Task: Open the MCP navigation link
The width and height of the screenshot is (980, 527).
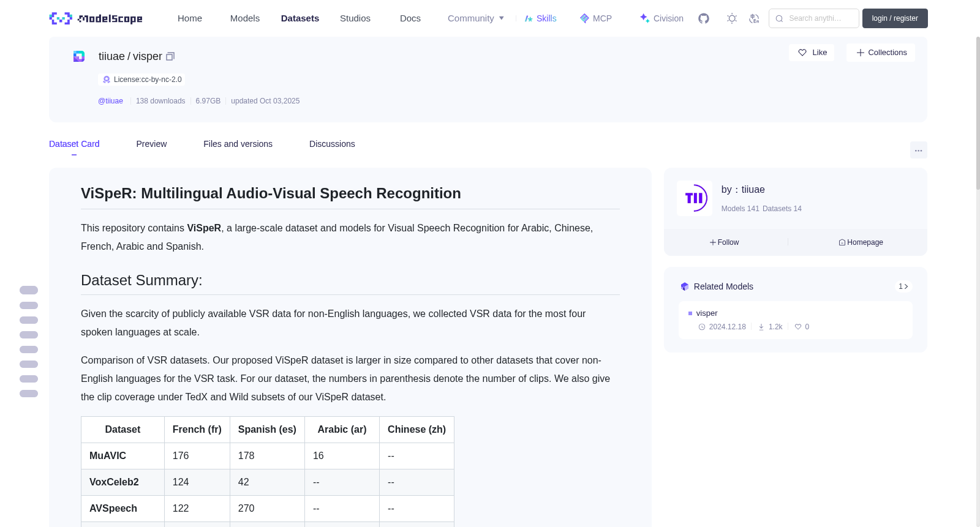Action: pos(596,18)
